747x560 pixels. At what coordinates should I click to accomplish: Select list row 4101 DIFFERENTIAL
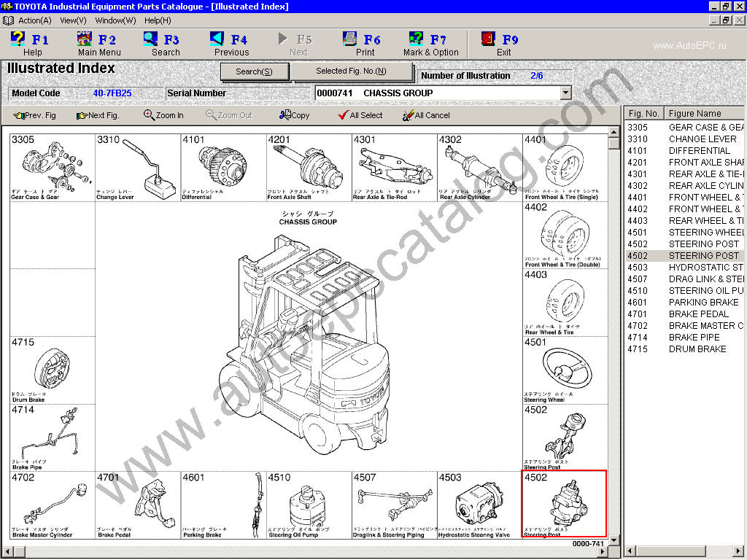tap(684, 150)
